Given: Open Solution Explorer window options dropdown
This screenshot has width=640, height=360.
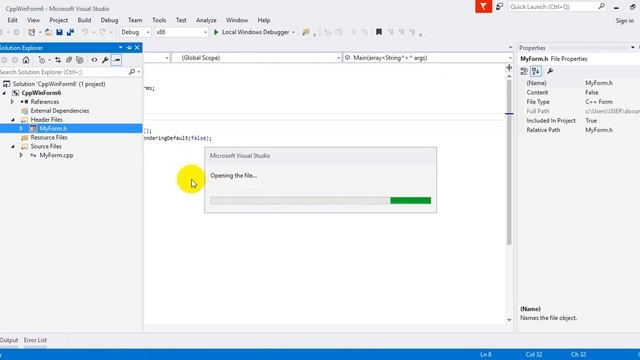Looking at the screenshot, I should [120, 48].
